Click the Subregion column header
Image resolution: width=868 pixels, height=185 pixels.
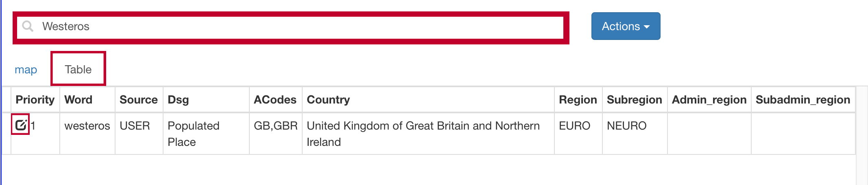634,100
